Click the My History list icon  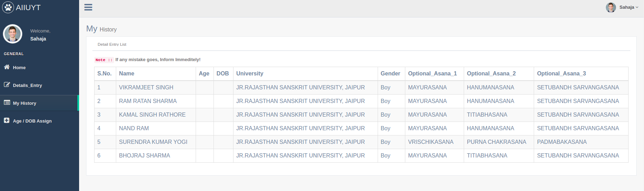pyautogui.click(x=7, y=103)
